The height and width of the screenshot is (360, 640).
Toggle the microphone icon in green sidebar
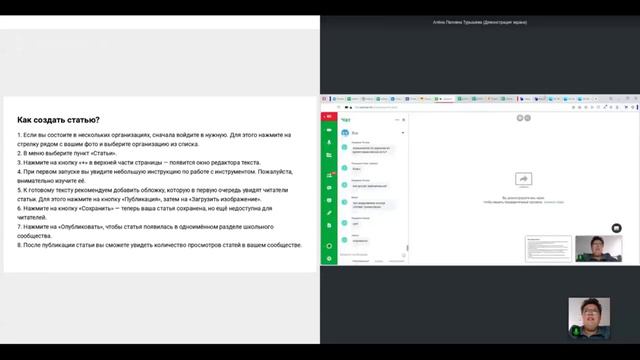(x=329, y=142)
